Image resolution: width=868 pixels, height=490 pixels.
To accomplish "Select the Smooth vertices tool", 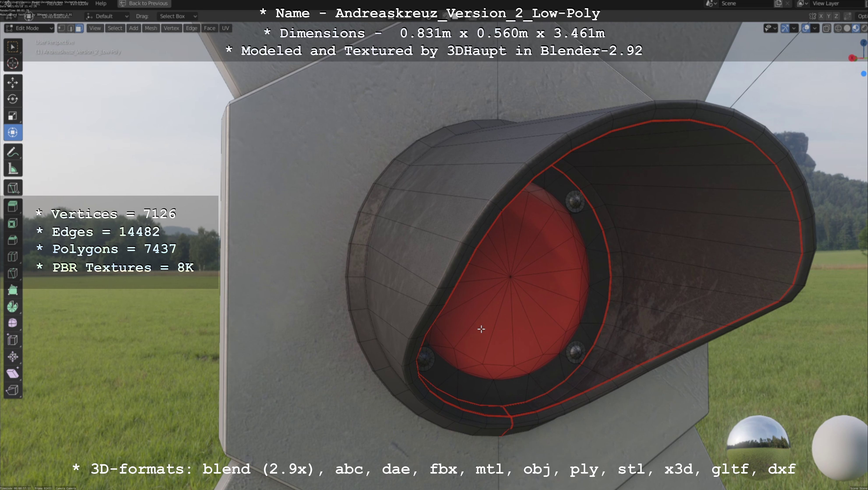I will [x=13, y=323].
